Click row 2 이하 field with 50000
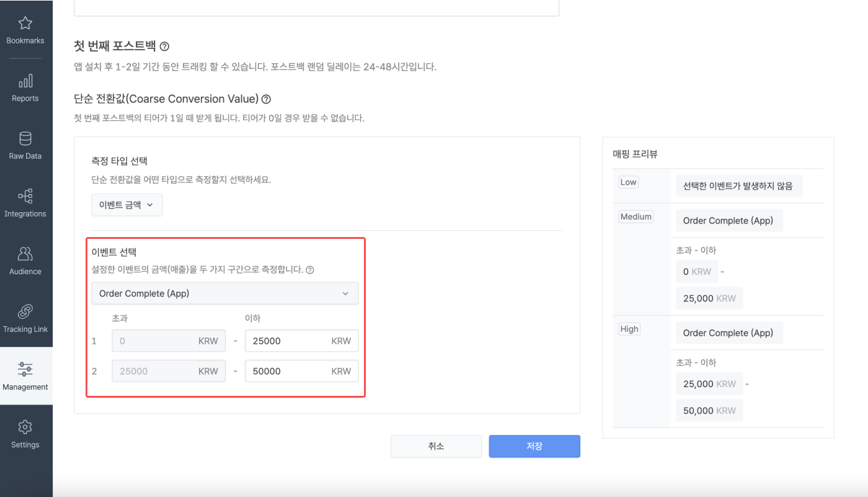The height and width of the screenshot is (497, 868). 302,371
